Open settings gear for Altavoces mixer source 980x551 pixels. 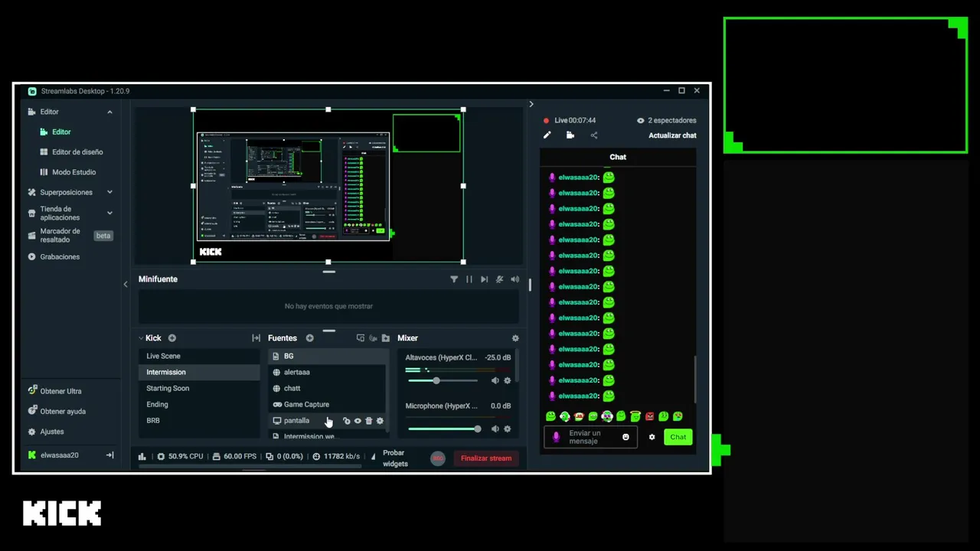pyautogui.click(x=507, y=380)
